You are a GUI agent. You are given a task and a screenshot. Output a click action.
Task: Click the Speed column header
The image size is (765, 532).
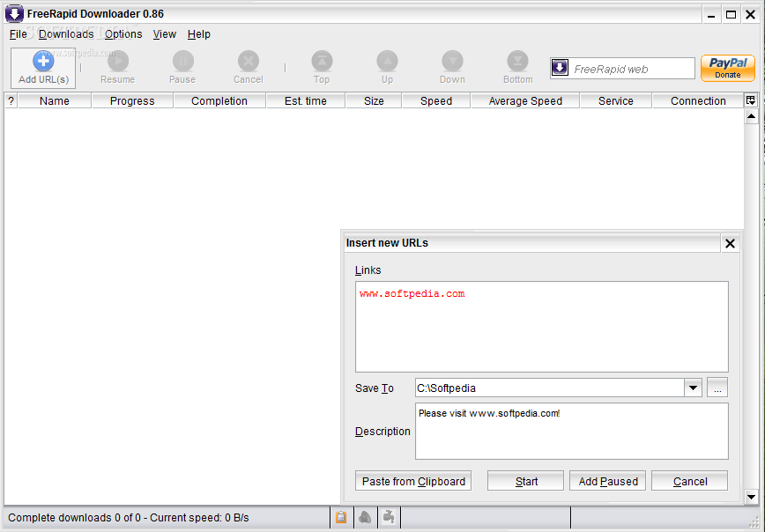point(436,101)
